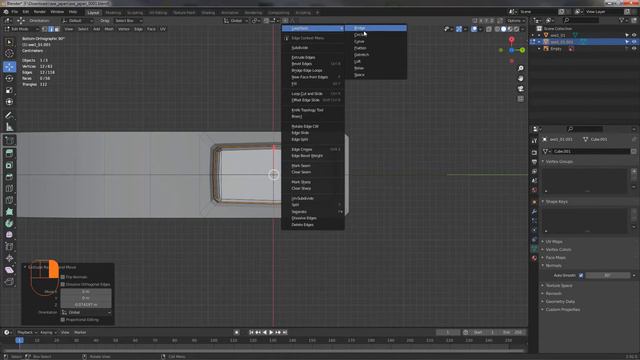The height and width of the screenshot is (360, 640).
Task: Open the File menu
Action: click(x=15, y=12)
